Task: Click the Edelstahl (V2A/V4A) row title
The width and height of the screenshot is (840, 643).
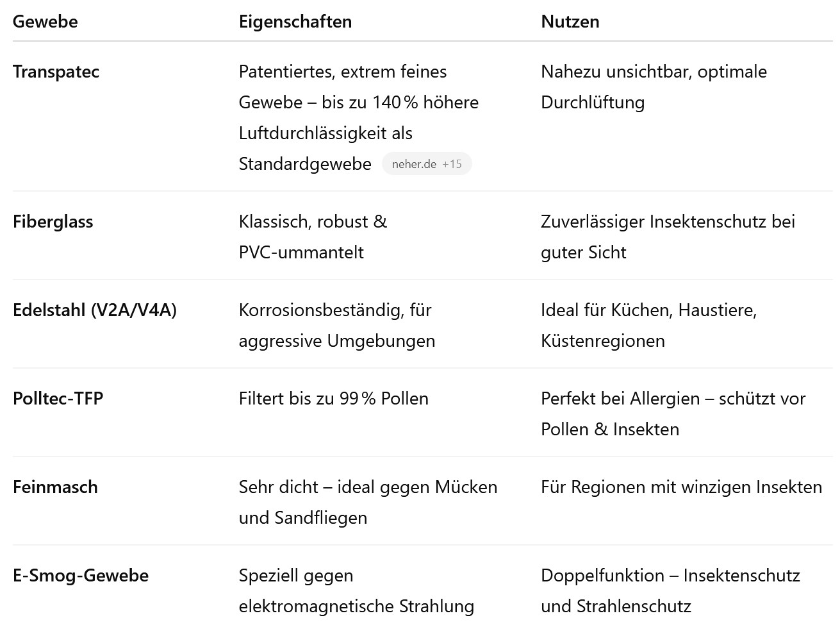Action: click(x=95, y=310)
